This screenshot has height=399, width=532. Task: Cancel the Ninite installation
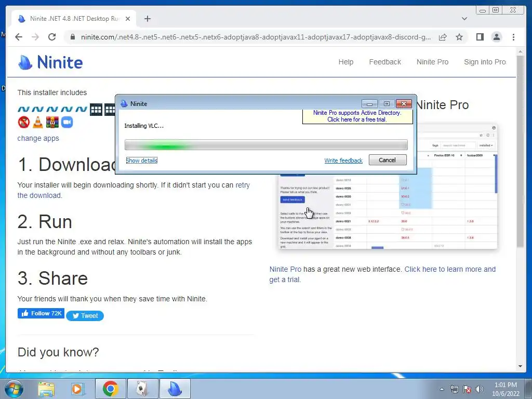click(x=388, y=160)
